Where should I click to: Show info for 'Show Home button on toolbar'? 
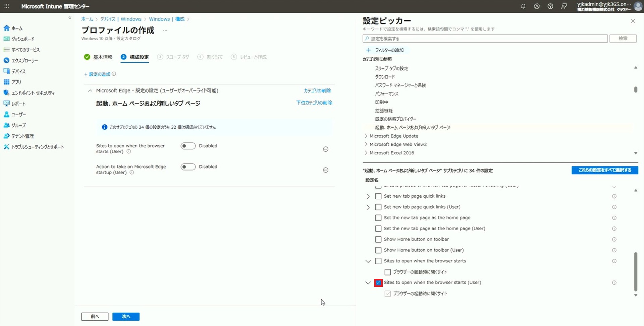(x=614, y=240)
